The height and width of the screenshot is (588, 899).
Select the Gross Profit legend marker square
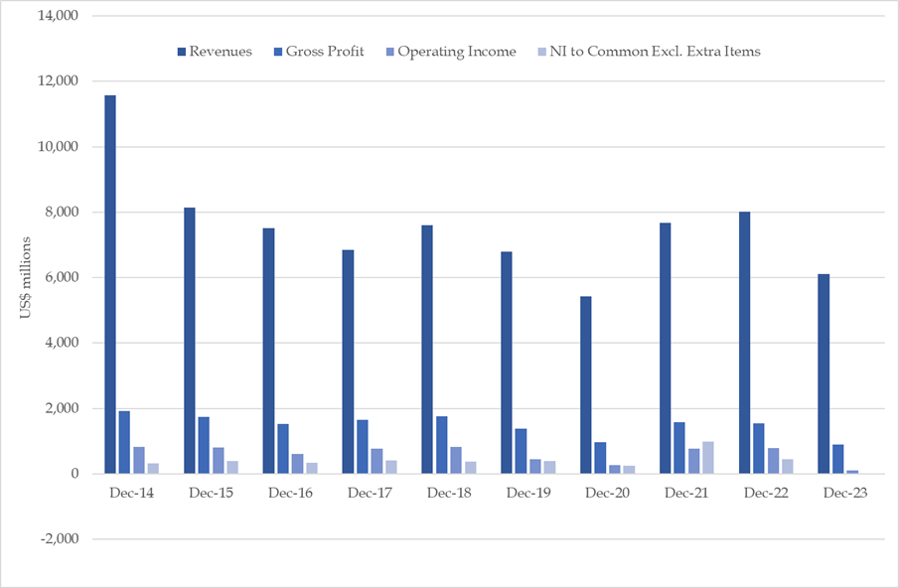pyautogui.click(x=277, y=51)
